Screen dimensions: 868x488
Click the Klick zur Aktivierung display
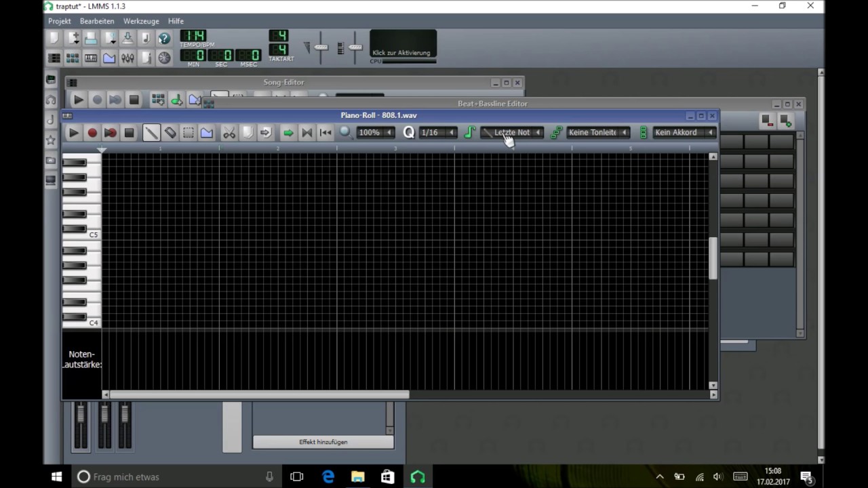(x=403, y=44)
